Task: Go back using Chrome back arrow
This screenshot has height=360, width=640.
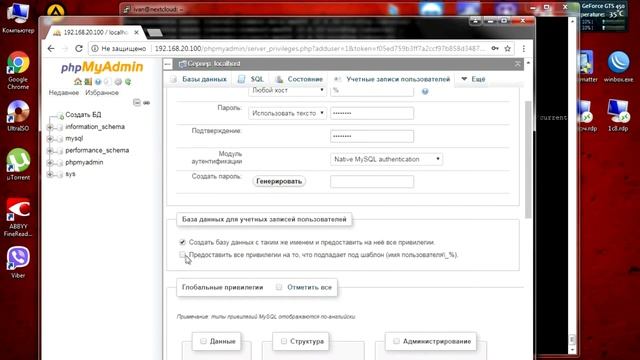Action: (51, 49)
